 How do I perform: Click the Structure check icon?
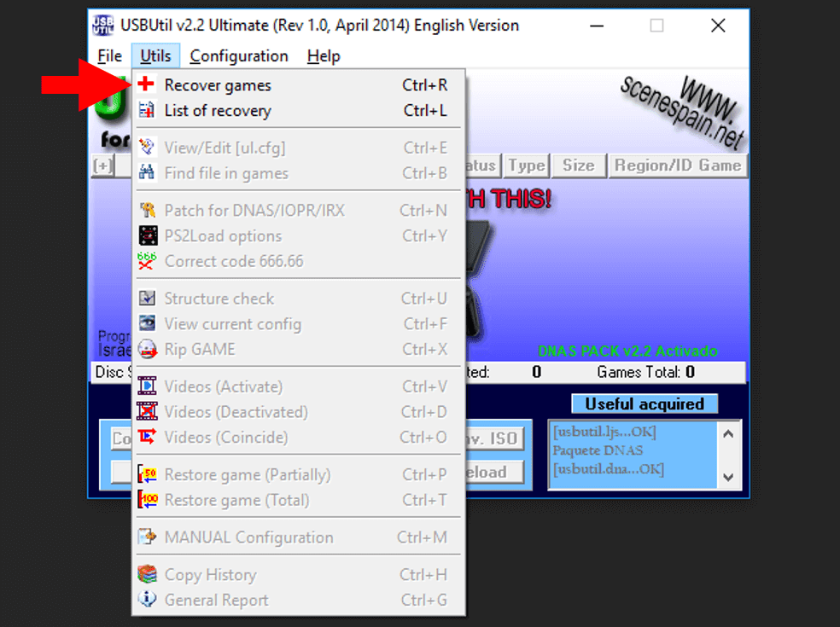148,298
